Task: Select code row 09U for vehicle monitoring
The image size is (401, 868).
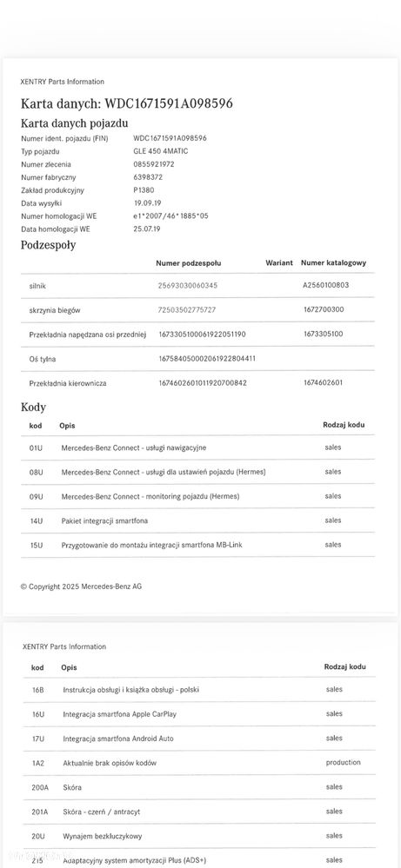Action: 197,496
